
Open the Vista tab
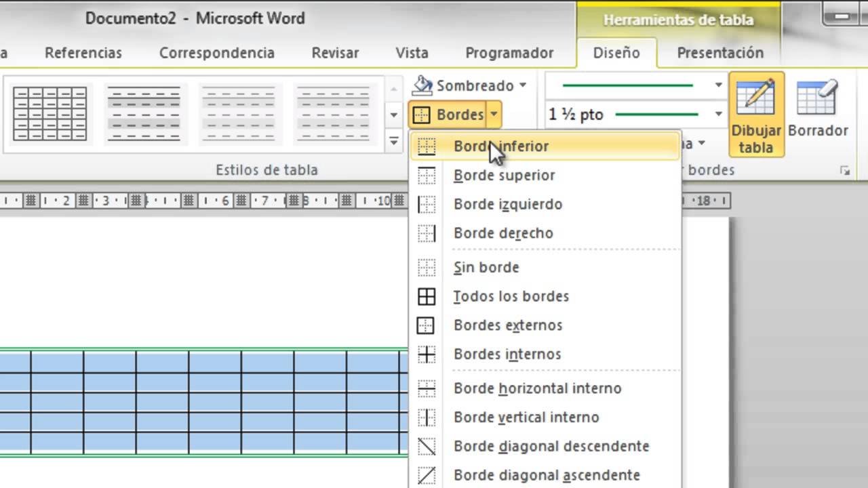click(x=412, y=53)
